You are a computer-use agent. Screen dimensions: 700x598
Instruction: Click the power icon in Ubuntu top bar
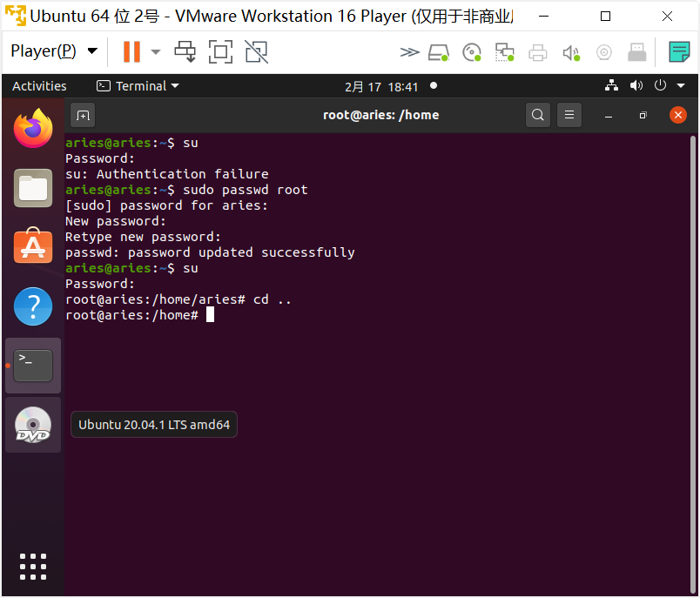[x=660, y=85]
